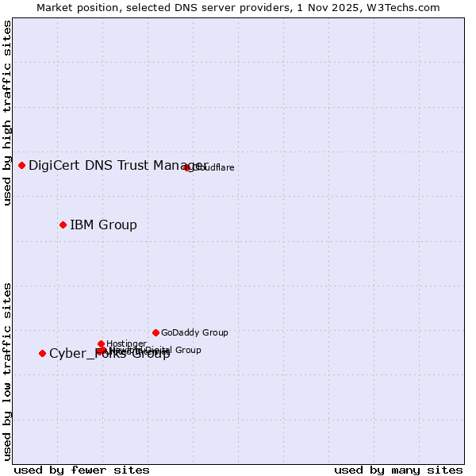
Task: Click the DigiCert DNS Trust Manager text label
Action: (x=118, y=165)
